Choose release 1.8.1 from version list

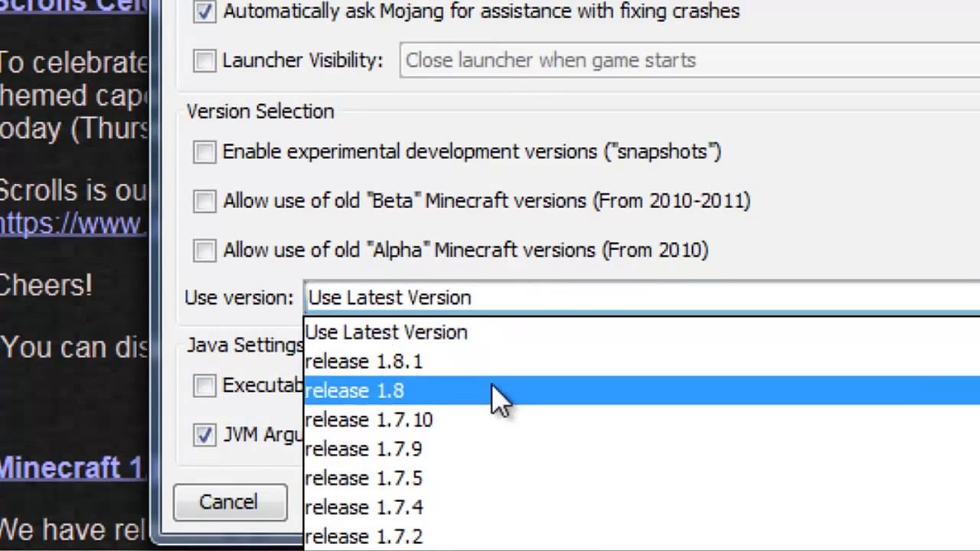364,361
